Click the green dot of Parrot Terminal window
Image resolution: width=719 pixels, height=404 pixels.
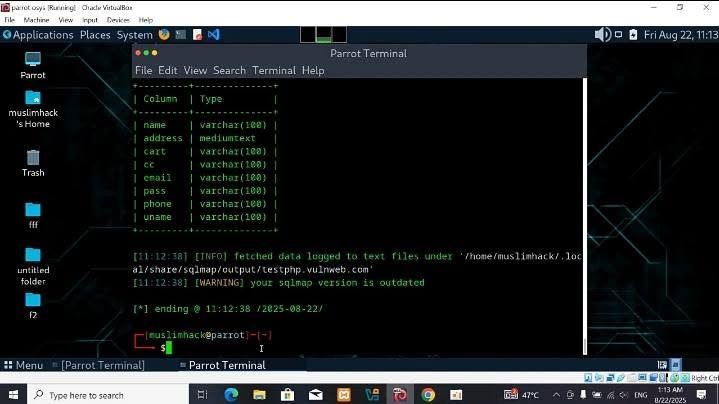click(146, 53)
